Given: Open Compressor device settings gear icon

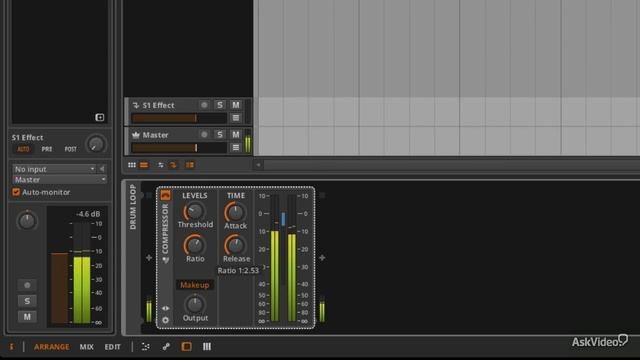Looking at the screenshot, I should (165, 320).
